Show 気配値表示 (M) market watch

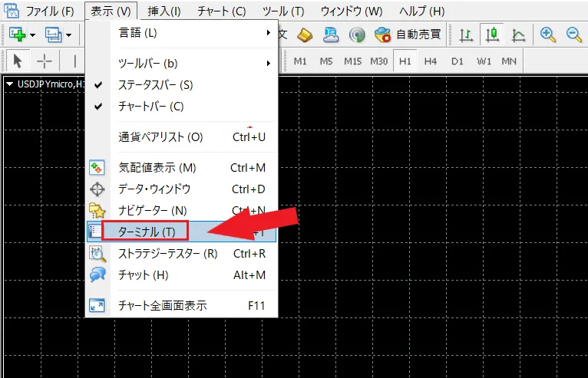(x=182, y=168)
